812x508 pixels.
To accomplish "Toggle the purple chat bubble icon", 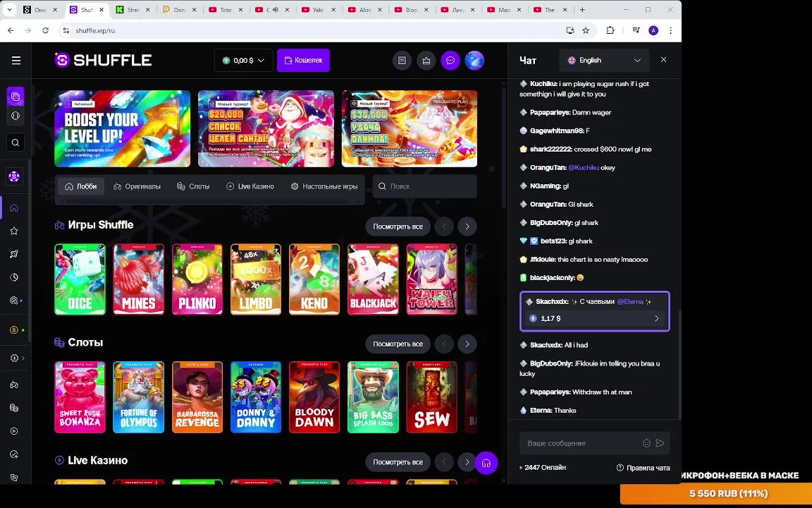I will (450, 61).
